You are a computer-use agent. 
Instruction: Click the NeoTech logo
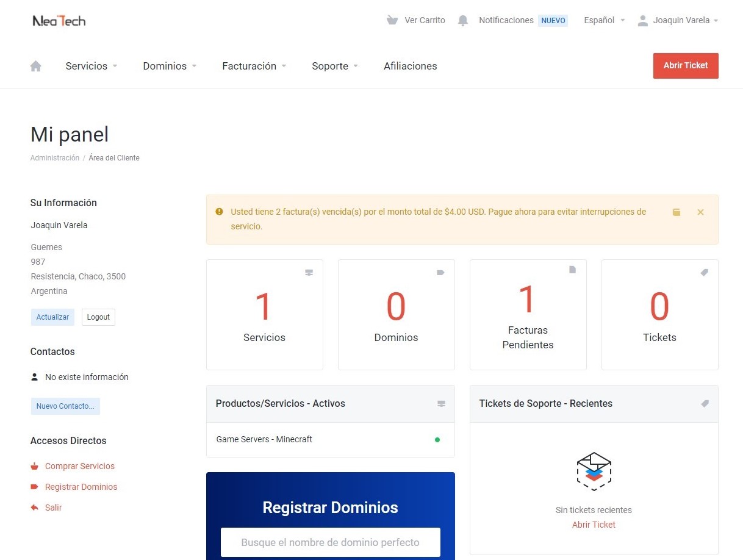click(59, 21)
